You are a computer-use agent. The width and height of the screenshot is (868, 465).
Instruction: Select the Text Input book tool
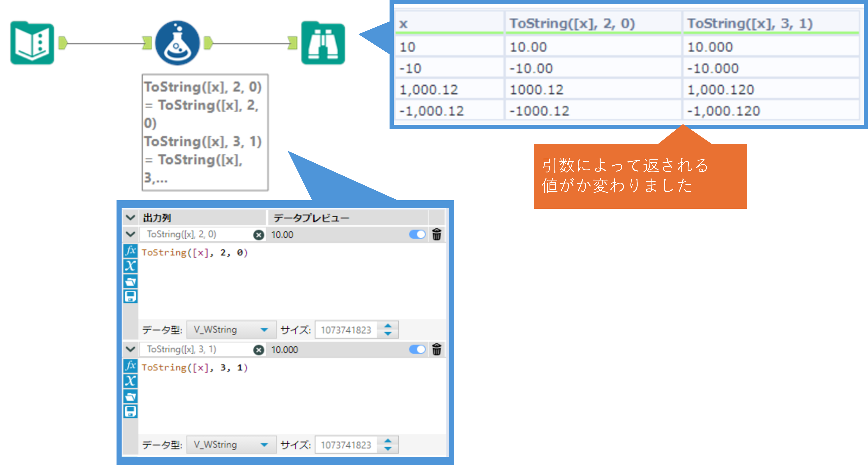coord(32,43)
